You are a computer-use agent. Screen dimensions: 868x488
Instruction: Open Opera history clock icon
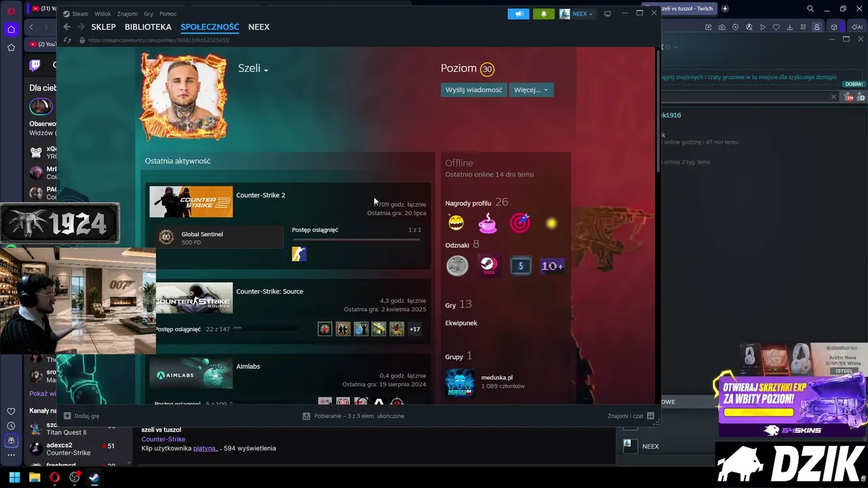coord(11,426)
